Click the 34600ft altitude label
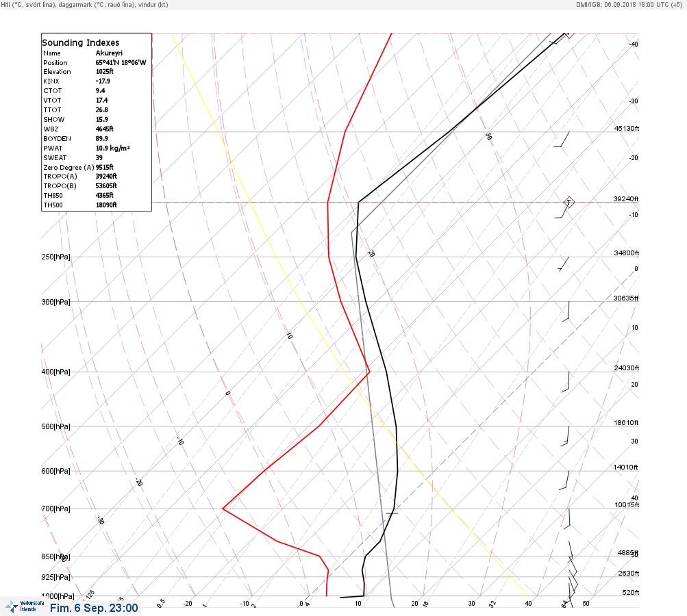 click(627, 253)
